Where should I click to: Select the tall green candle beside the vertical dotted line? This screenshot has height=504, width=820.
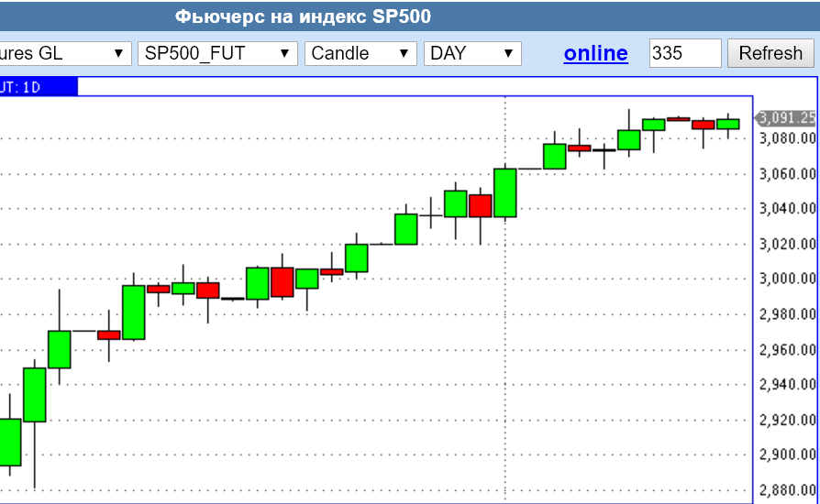pyautogui.click(x=505, y=192)
